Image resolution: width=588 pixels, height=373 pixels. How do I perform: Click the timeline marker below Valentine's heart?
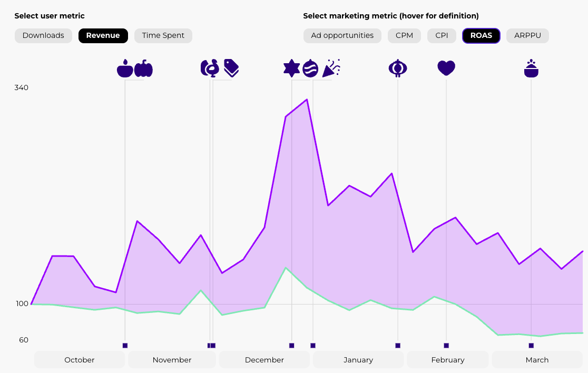pyautogui.click(x=446, y=346)
